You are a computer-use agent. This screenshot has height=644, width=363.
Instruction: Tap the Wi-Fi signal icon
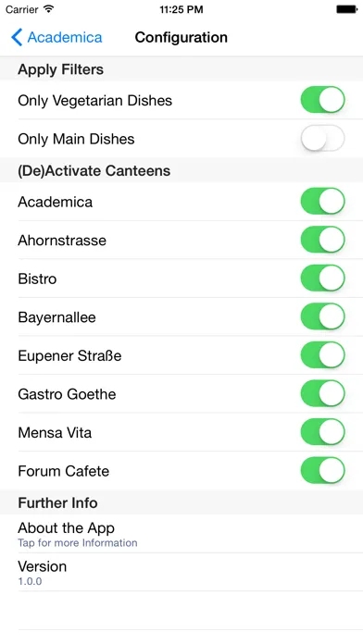pos(49,9)
